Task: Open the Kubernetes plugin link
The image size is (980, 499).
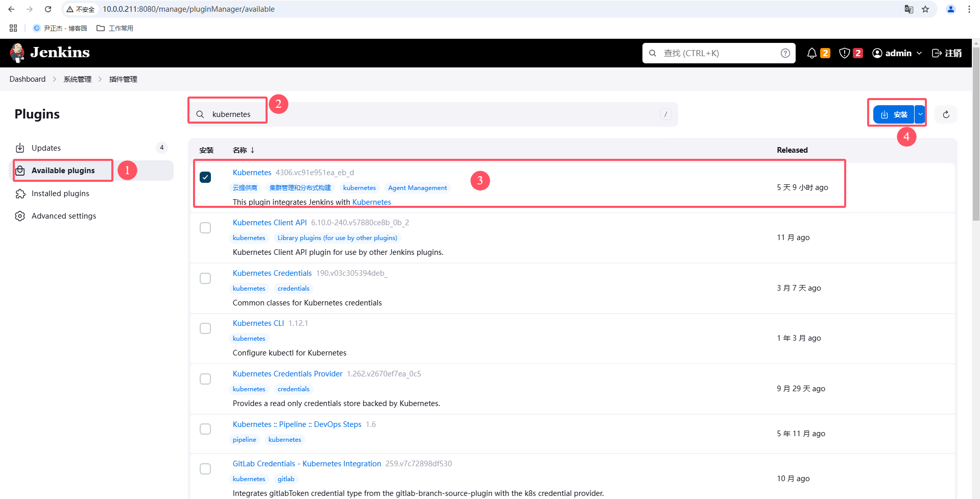Action: click(x=252, y=173)
